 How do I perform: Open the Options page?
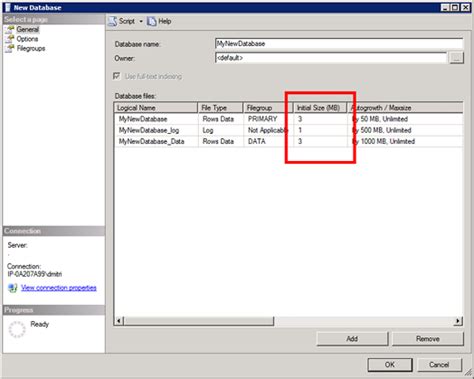27,39
